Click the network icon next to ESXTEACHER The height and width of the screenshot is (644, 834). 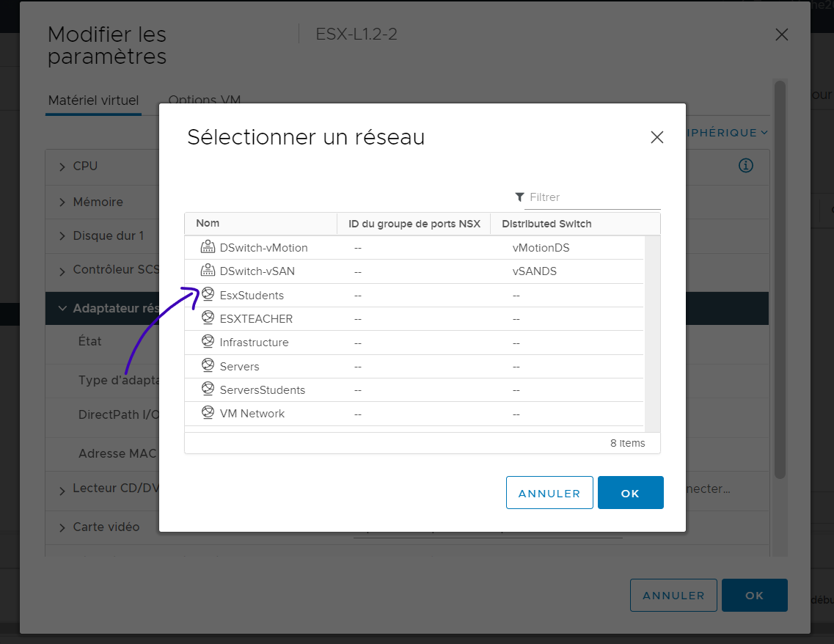click(x=208, y=318)
